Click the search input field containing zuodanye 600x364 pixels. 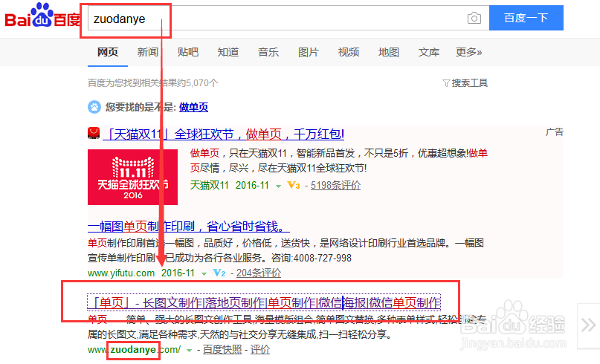[x=288, y=18]
